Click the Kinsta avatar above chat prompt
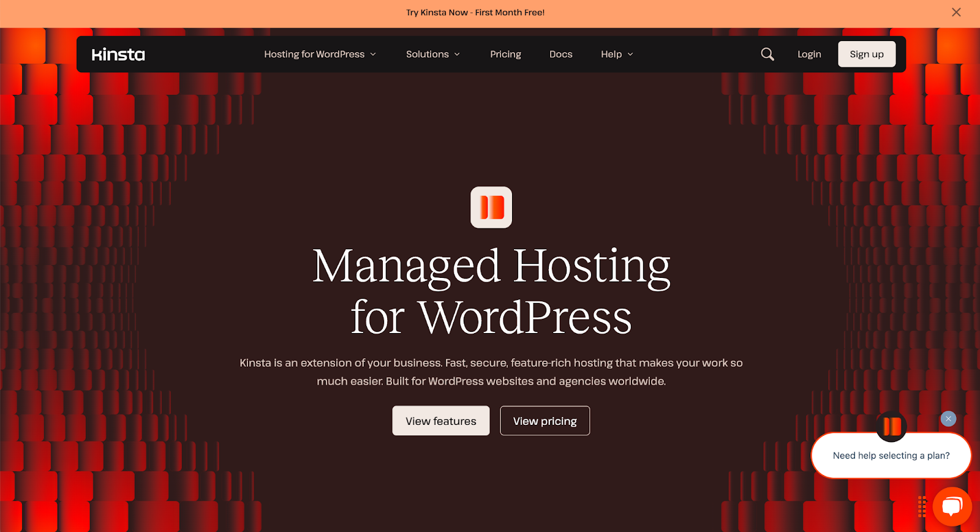980x532 pixels. click(892, 426)
